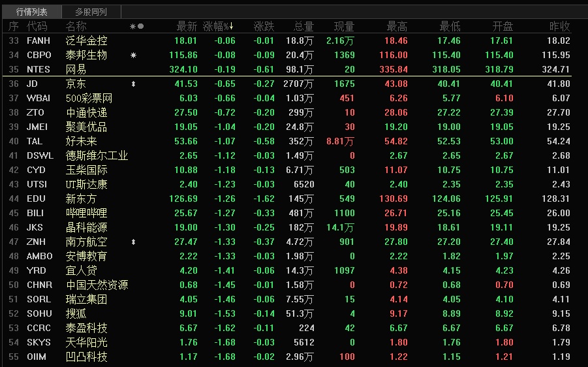The image size is (588, 367).
Task: Sort by 总量 column header
Action: [303, 26]
